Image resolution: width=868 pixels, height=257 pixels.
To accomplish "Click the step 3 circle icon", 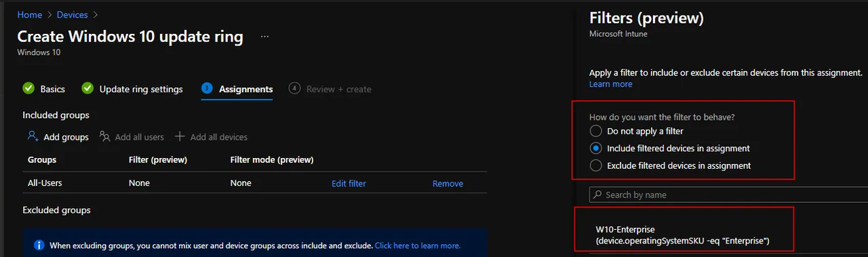I will [208, 88].
